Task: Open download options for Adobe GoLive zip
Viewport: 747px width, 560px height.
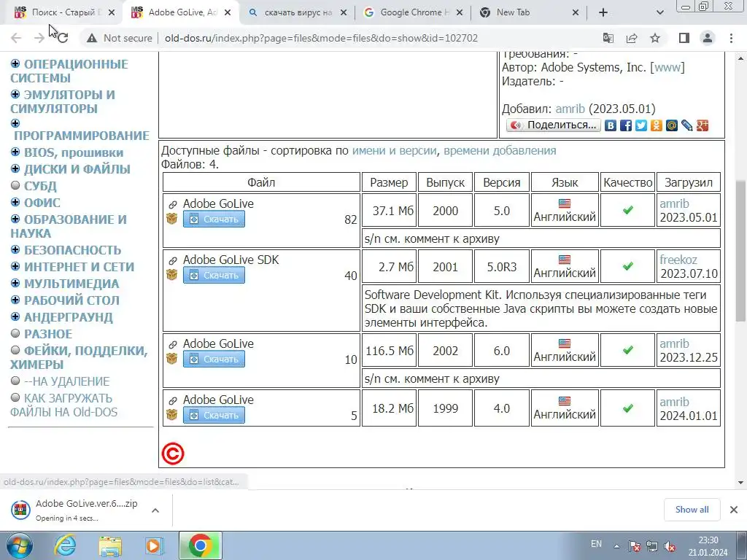Action: tap(155, 510)
